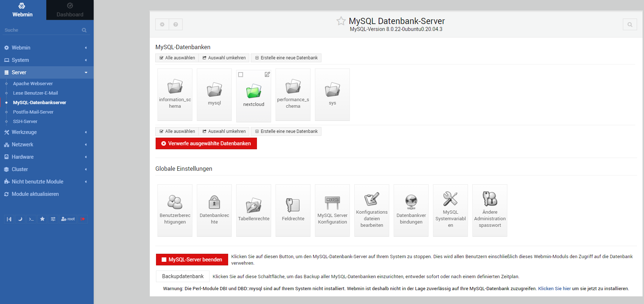Open Ändere Administrationspasswort
This screenshot has width=644, height=304.
pyautogui.click(x=490, y=210)
